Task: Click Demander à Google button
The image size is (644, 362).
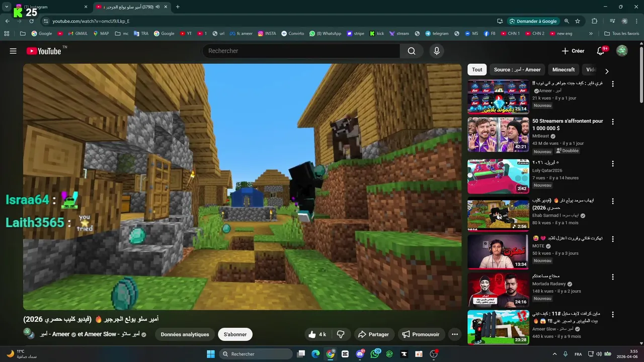Action: pyautogui.click(x=533, y=21)
